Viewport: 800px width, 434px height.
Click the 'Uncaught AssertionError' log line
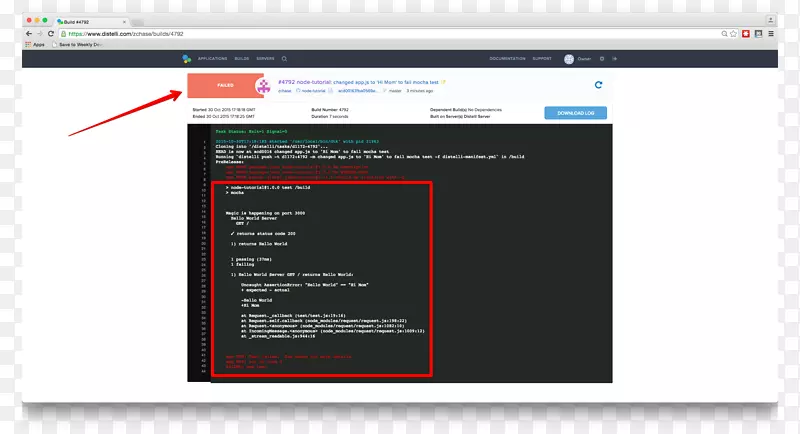coord(305,285)
